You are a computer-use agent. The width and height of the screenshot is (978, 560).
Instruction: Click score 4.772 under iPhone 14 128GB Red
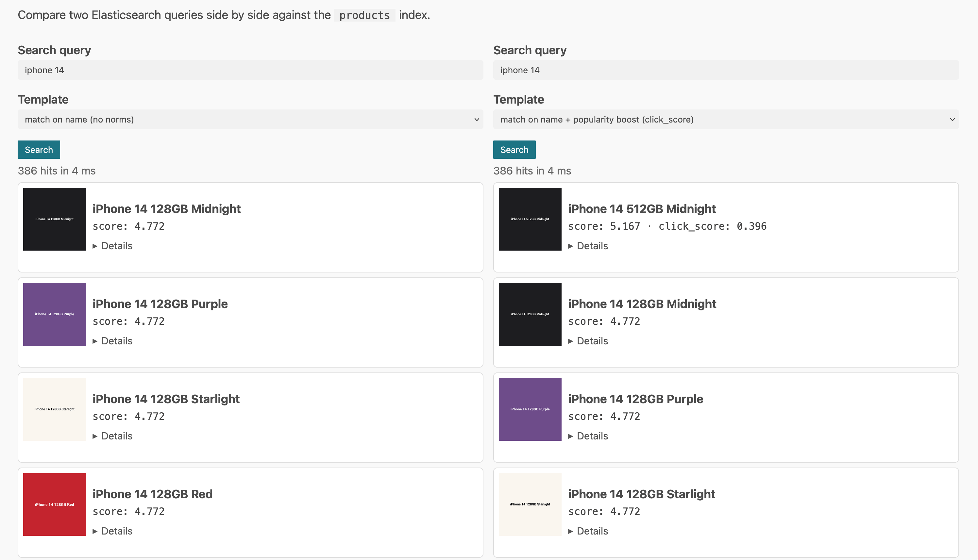pyautogui.click(x=128, y=512)
